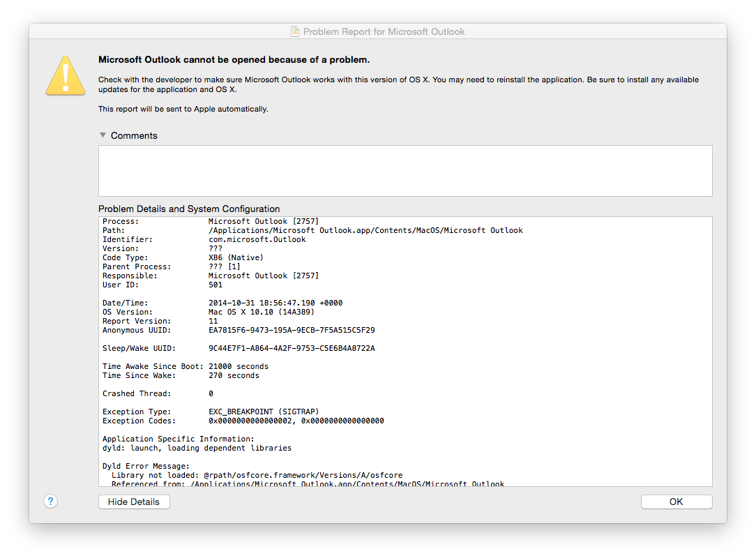Select the Path value '/Applications/Microsoft Outlook.app...'

click(x=365, y=231)
